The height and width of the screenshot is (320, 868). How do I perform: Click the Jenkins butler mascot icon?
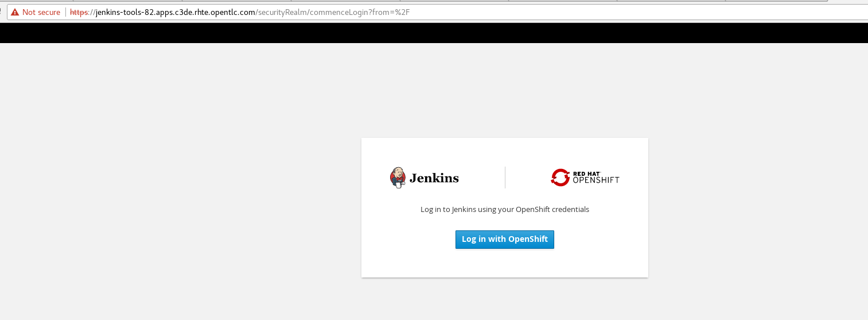coord(398,178)
